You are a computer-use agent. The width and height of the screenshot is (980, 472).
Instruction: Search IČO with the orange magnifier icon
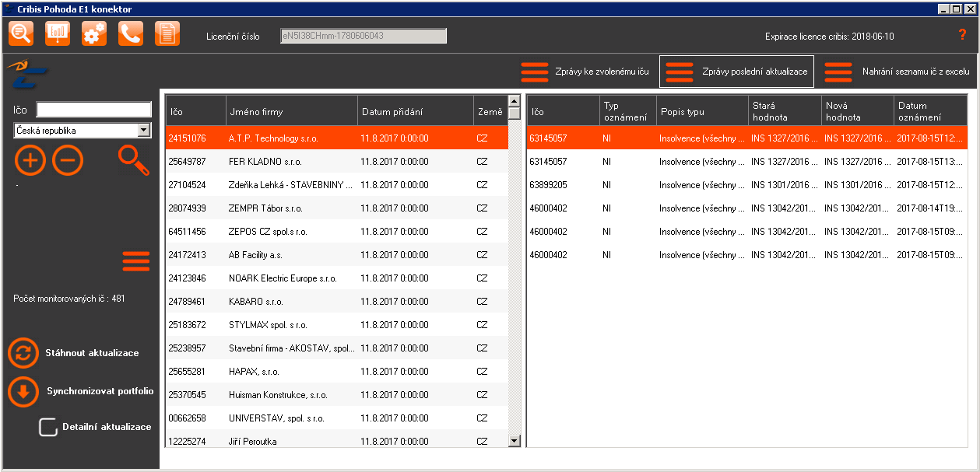click(134, 160)
